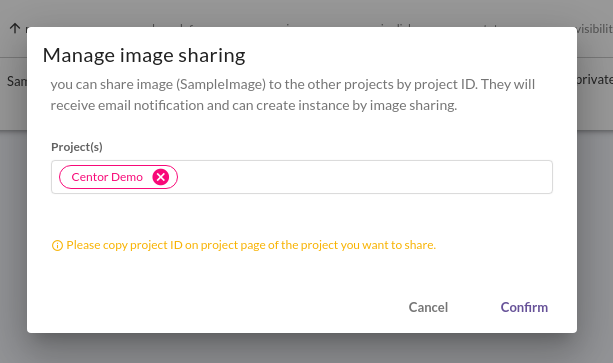Click the email notification description line

coord(254,106)
